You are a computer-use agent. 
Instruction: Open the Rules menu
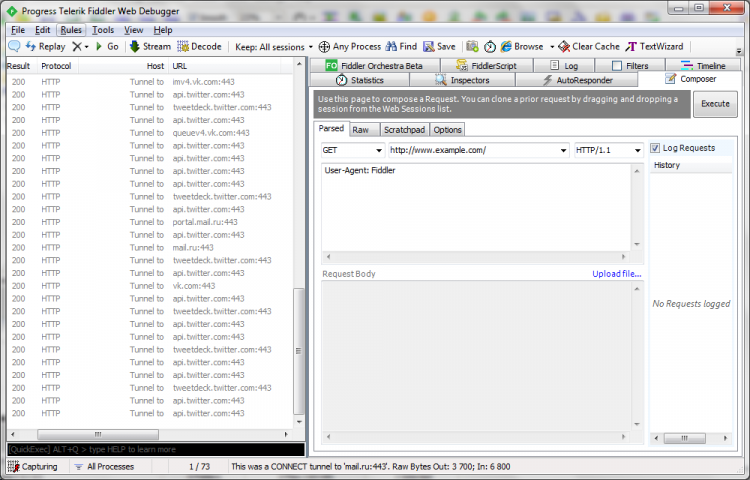pos(71,30)
